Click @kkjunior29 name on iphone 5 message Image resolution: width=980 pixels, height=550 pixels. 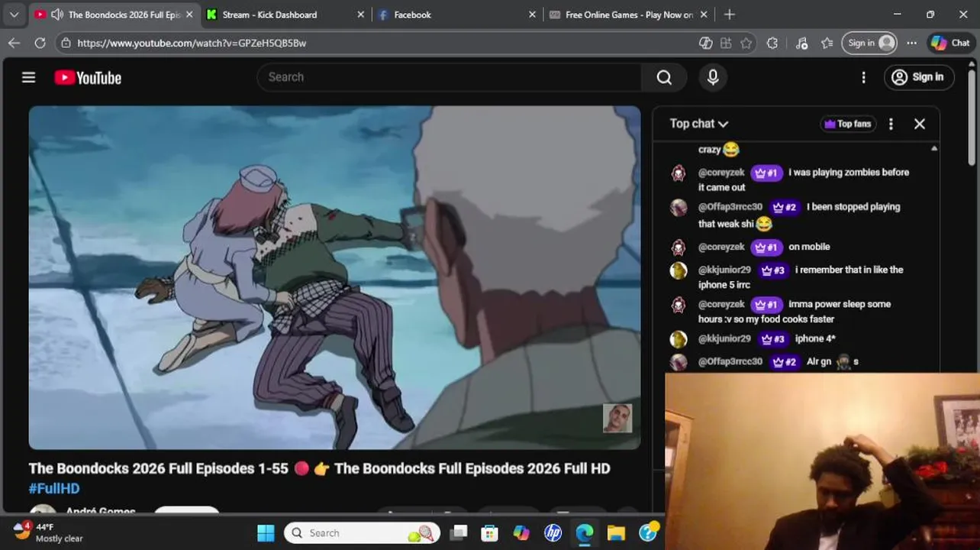tap(724, 270)
